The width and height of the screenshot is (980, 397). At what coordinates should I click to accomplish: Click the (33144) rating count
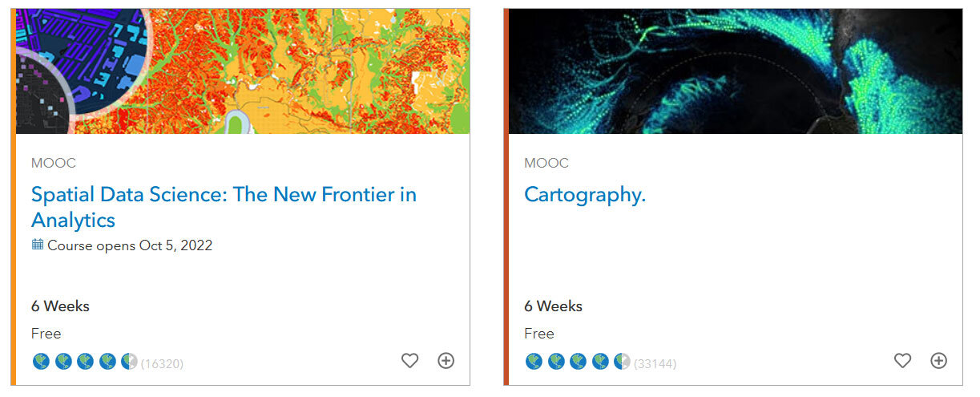[655, 364]
